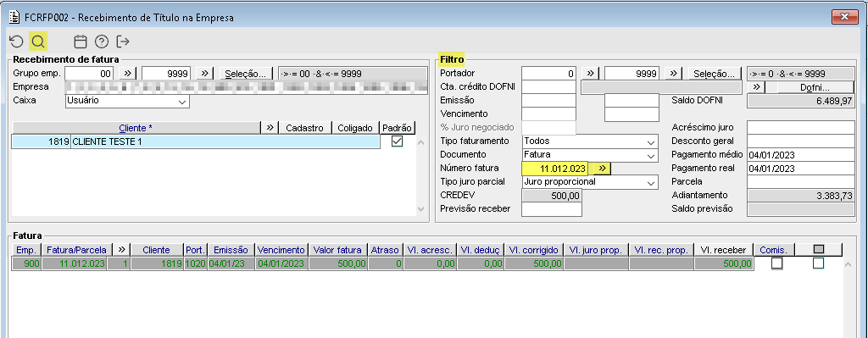868x338 pixels.
Task: Click the Emissão column header in grid
Action: tap(231, 250)
